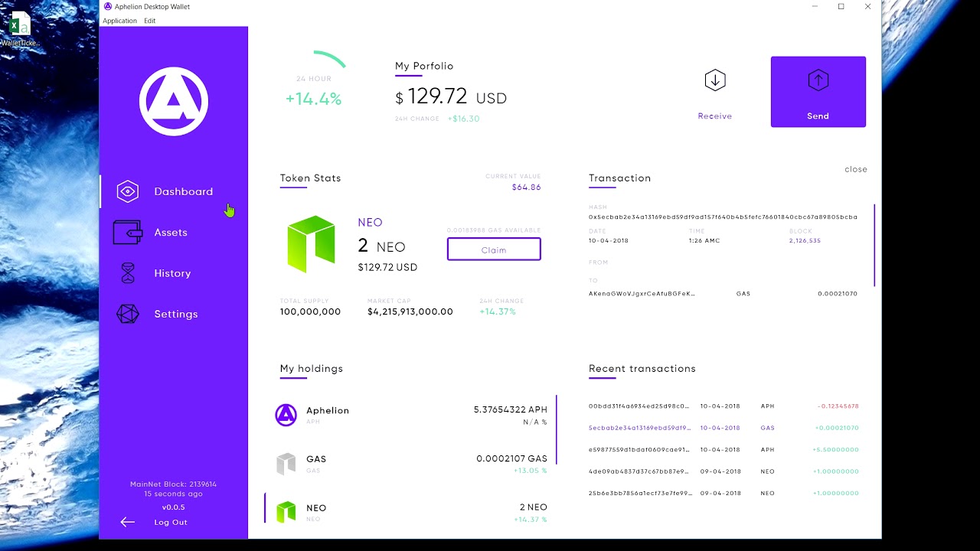Click the History hourglass icon
This screenshot has width=980, height=551.
click(x=128, y=273)
